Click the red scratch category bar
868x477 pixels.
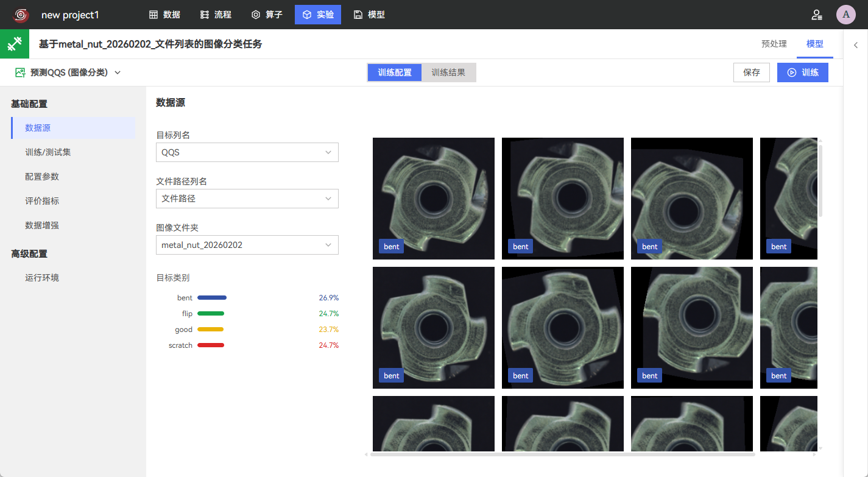coord(211,345)
